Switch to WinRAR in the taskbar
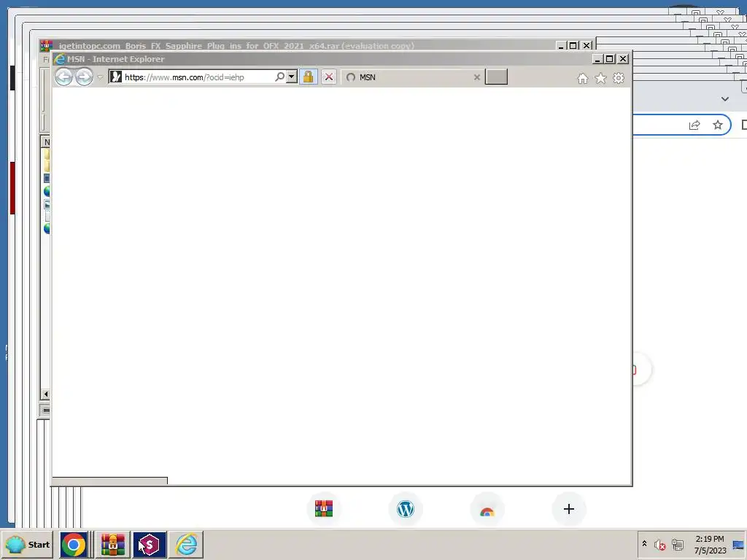 click(x=112, y=544)
